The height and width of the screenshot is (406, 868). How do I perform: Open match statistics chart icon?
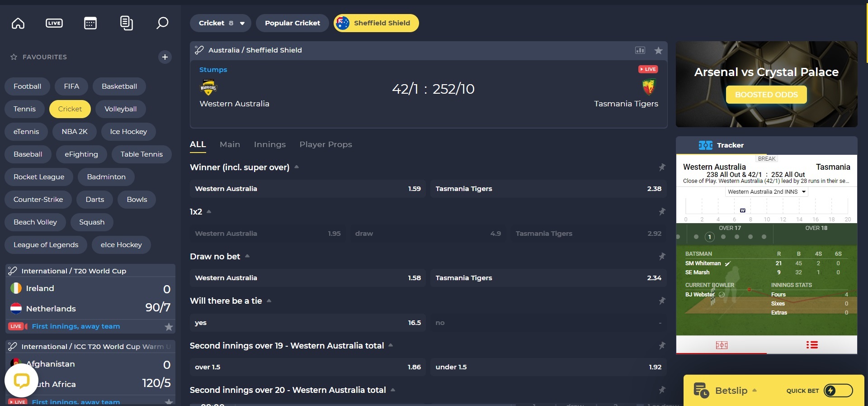(640, 50)
